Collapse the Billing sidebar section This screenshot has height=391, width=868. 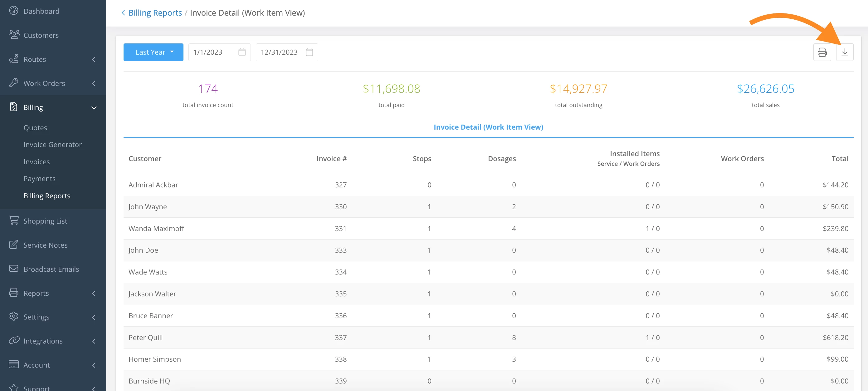click(x=94, y=108)
